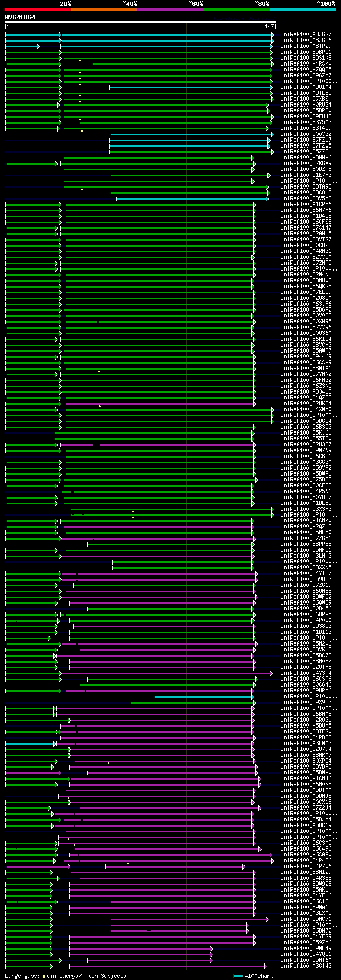
Task: Click the UniRef100_B7FZW5 label
Action: point(306,146)
